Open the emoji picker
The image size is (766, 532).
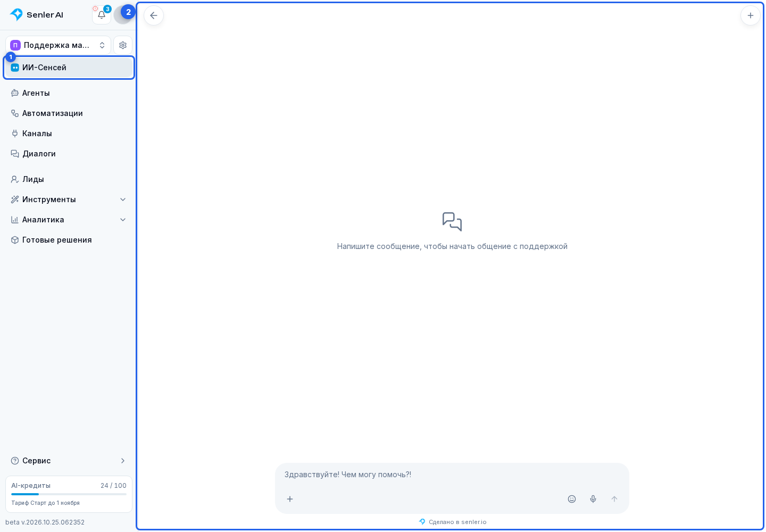pos(572,499)
